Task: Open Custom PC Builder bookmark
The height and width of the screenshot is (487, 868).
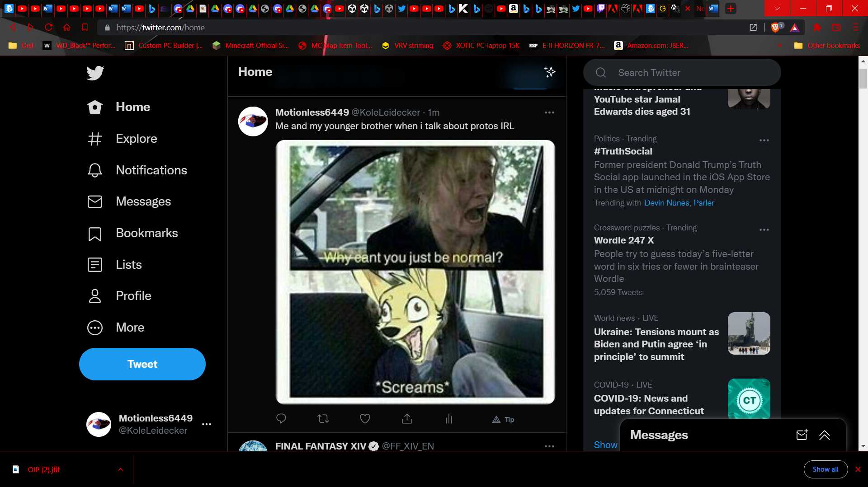Action: 164,46
